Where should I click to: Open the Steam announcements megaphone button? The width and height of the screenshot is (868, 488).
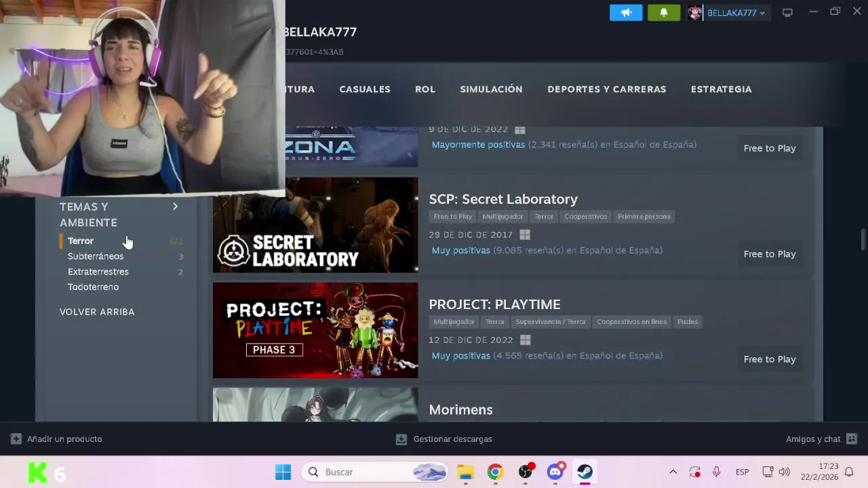tap(626, 12)
